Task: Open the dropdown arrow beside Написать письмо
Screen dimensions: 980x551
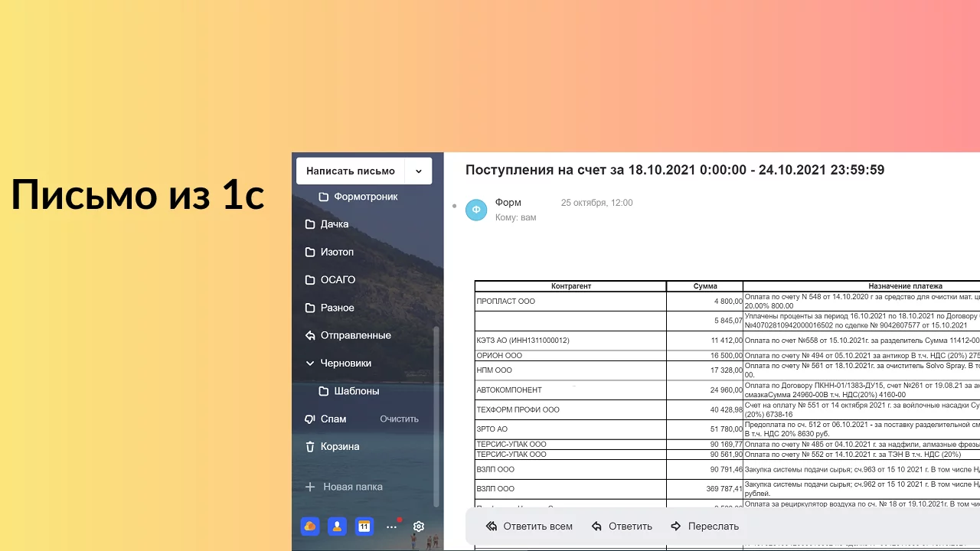Action: [419, 171]
